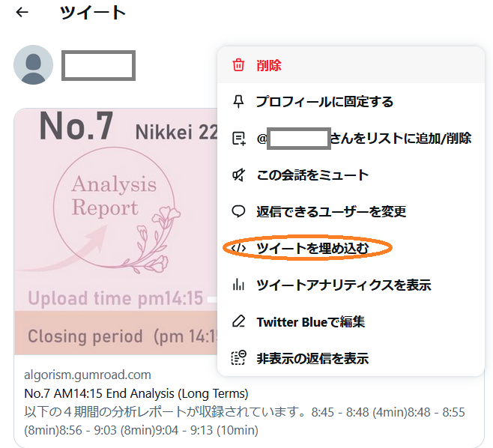This screenshot has width=493, height=448.
Task: Click the embed code brackets icon
Action: tap(238, 248)
